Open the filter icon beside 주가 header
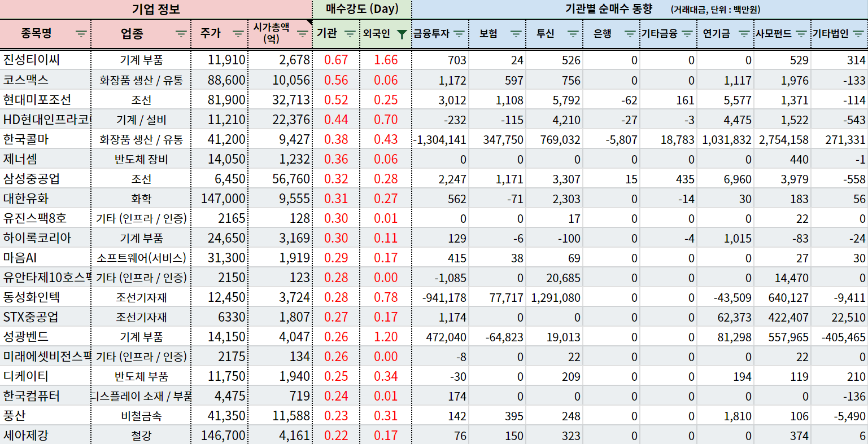This screenshot has width=868, height=444. coord(238,34)
